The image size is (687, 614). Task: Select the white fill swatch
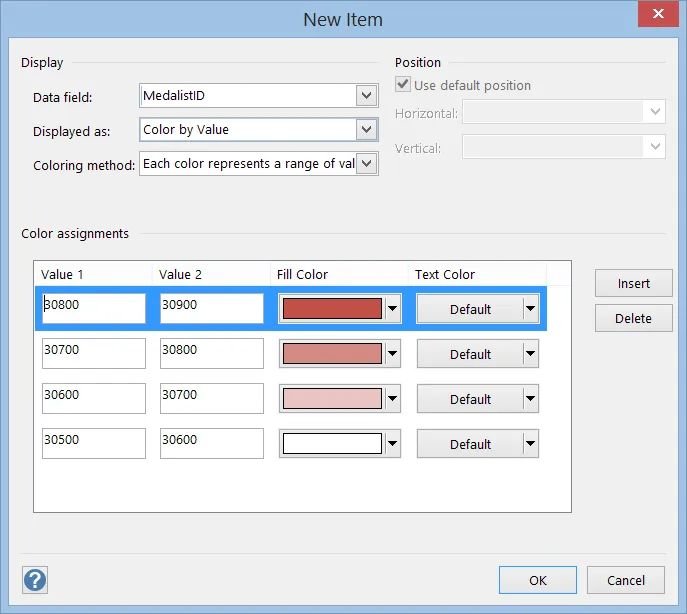(x=332, y=444)
